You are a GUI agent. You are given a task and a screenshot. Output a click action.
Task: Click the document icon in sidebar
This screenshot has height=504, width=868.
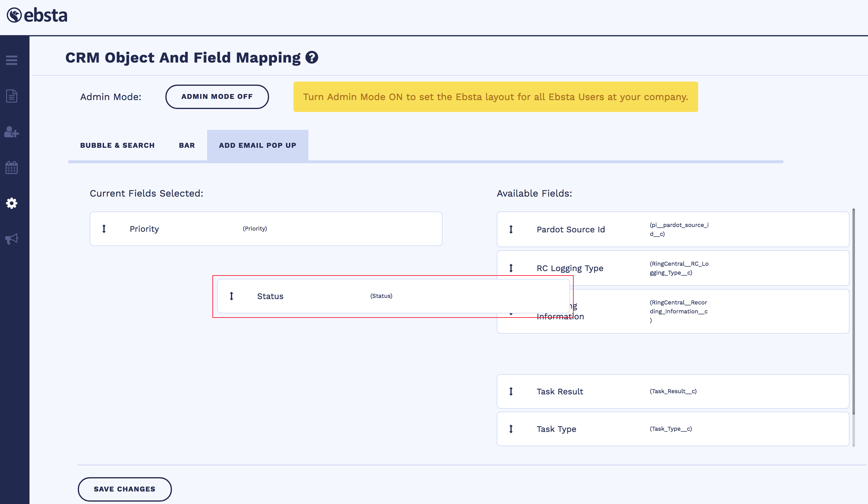point(12,96)
